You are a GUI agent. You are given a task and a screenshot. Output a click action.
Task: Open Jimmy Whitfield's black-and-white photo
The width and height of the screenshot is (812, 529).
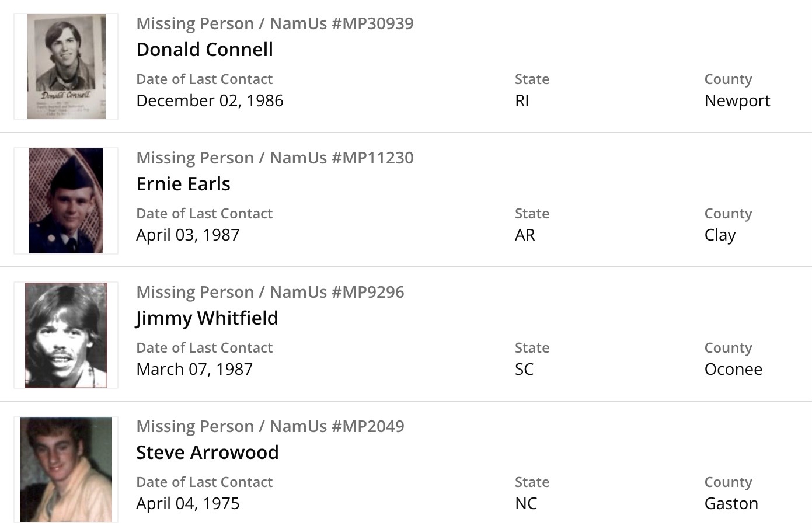coord(66,335)
